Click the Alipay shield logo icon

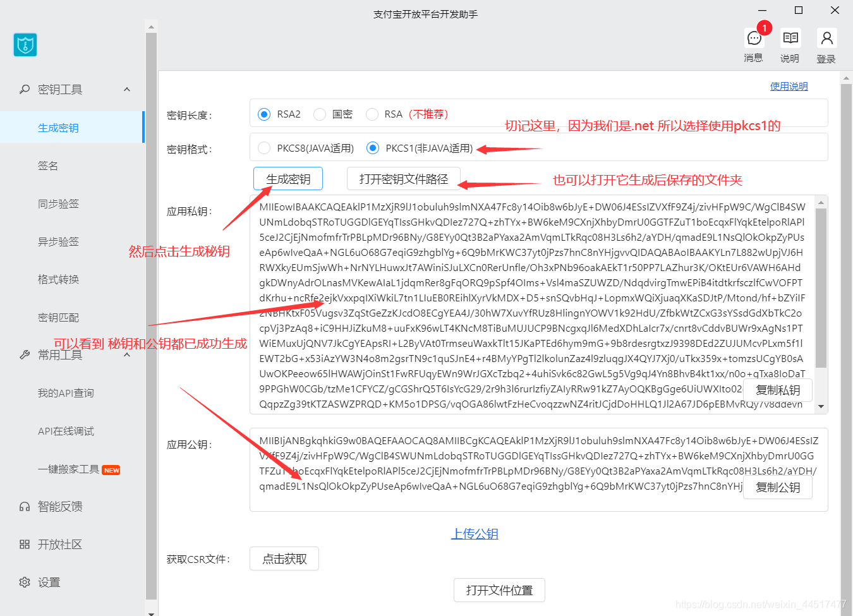pyautogui.click(x=25, y=45)
